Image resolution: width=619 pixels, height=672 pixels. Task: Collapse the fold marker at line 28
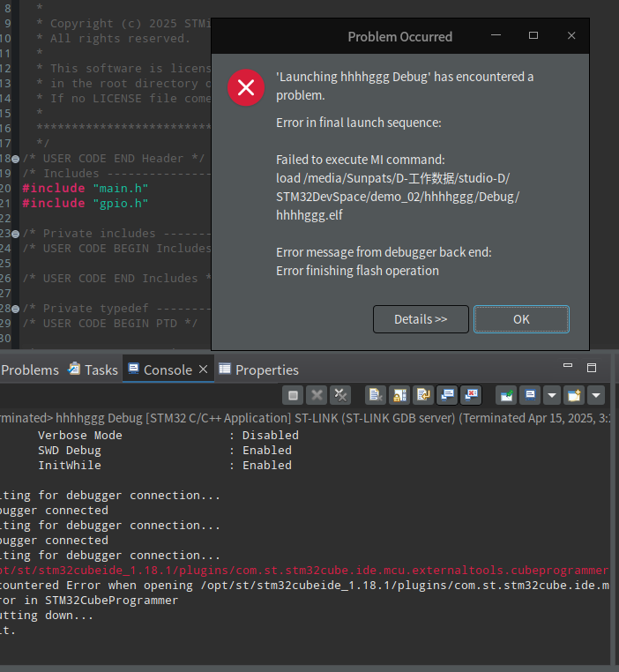click(x=15, y=309)
